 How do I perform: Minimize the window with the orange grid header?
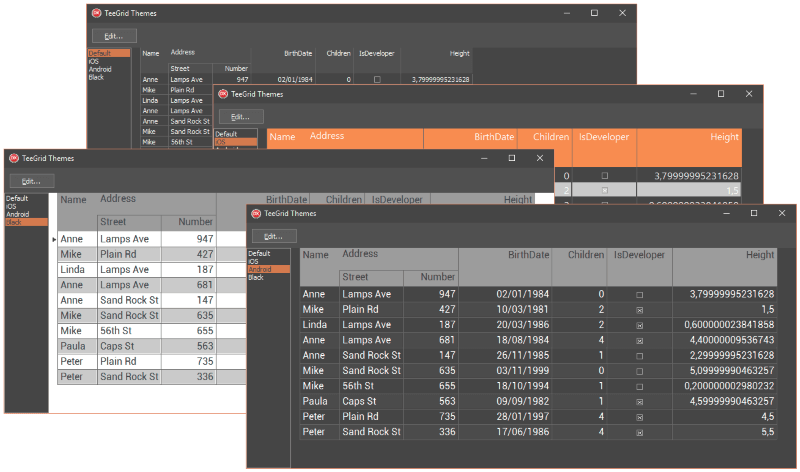[694, 94]
